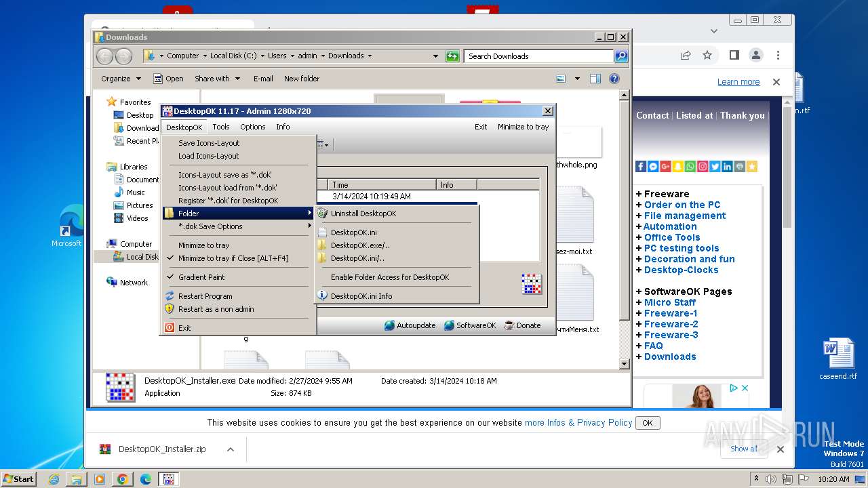
Task: Open the address bar history dropdown arrow
Action: 435,56
